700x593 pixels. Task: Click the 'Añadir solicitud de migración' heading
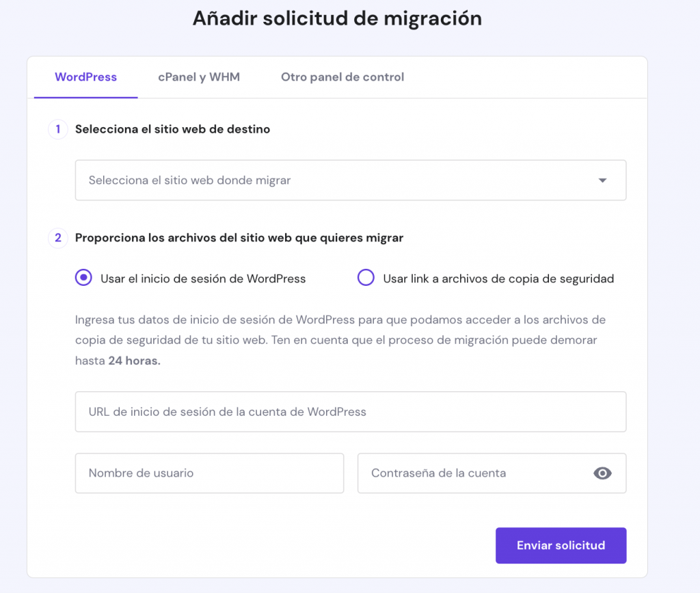pyautogui.click(x=337, y=18)
